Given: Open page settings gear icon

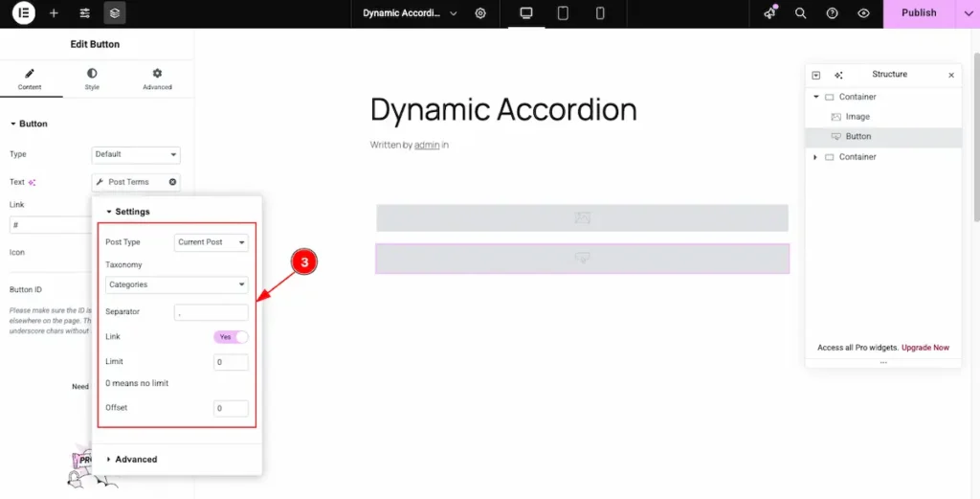Looking at the screenshot, I should 480,13.
